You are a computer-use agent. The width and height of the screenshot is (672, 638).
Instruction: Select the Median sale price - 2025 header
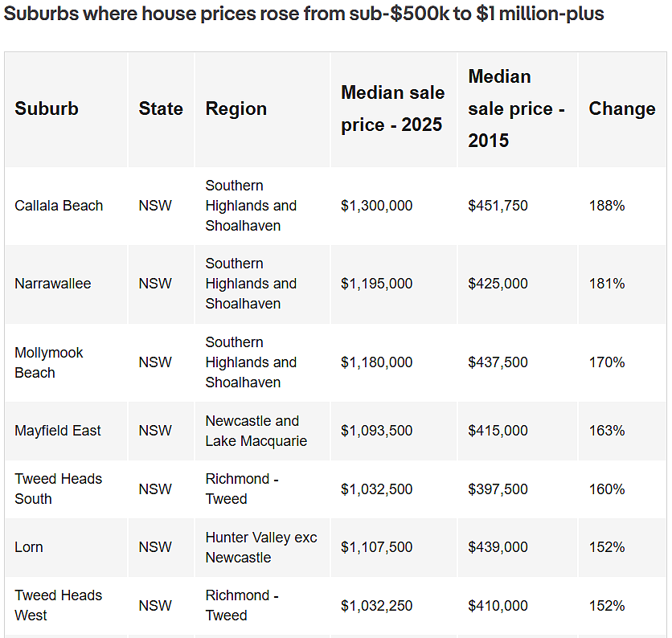[x=392, y=108]
